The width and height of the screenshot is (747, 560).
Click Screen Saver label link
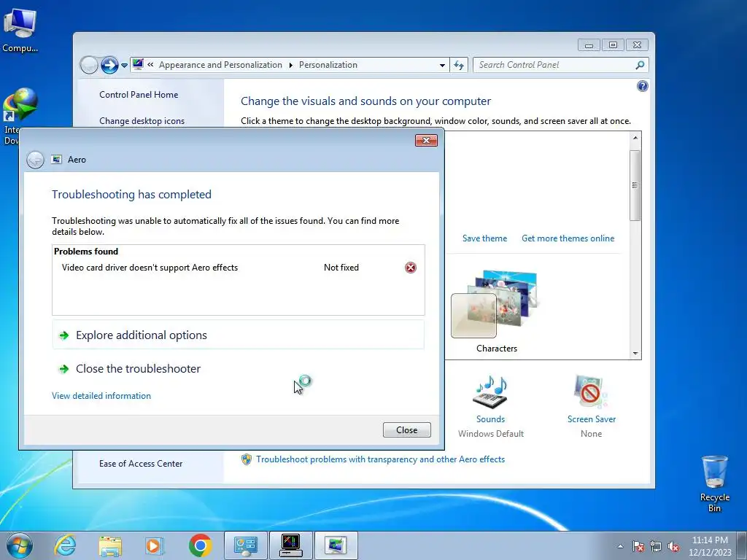pos(591,419)
